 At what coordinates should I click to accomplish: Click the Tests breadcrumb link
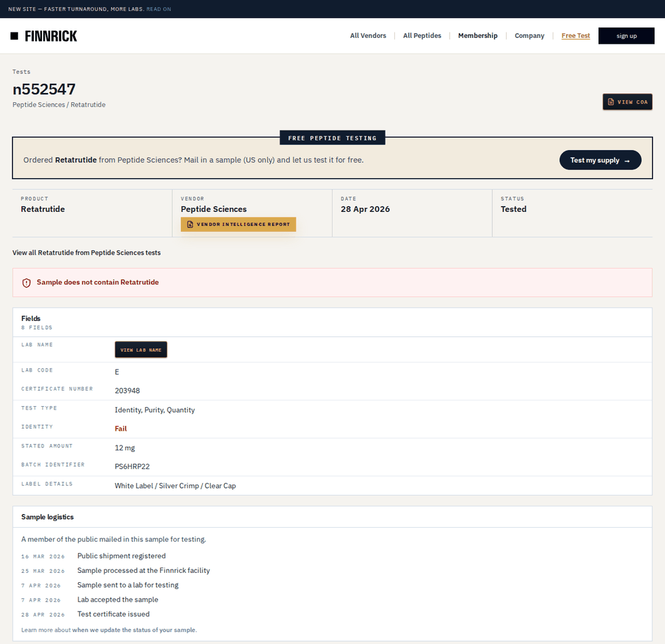coord(21,72)
